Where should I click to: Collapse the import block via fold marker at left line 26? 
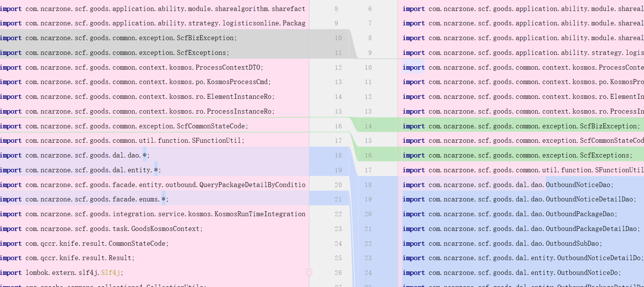pyautogui.click(x=309, y=273)
